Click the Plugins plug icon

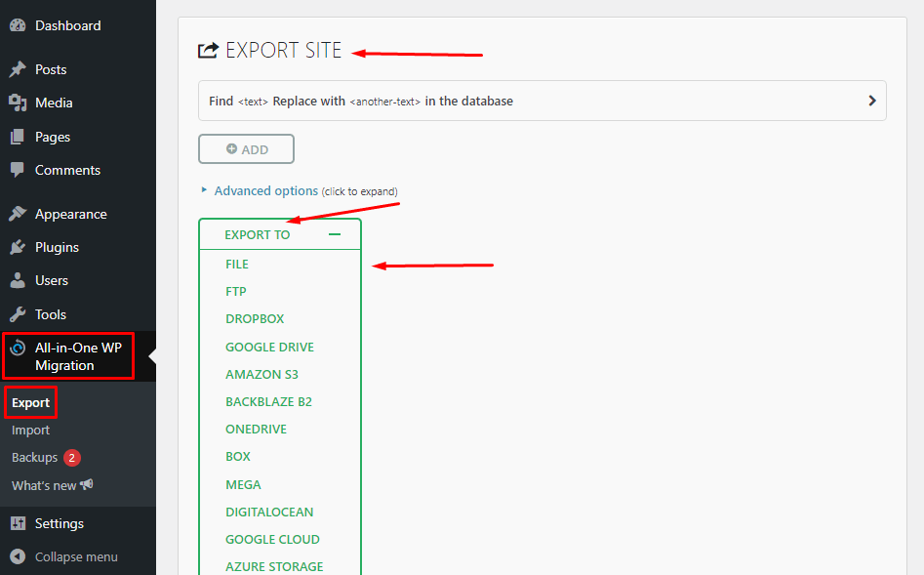pyautogui.click(x=18, y=247)
